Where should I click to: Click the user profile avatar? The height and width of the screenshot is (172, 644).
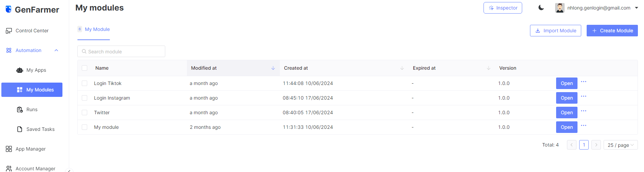click(x=560, y=8)
